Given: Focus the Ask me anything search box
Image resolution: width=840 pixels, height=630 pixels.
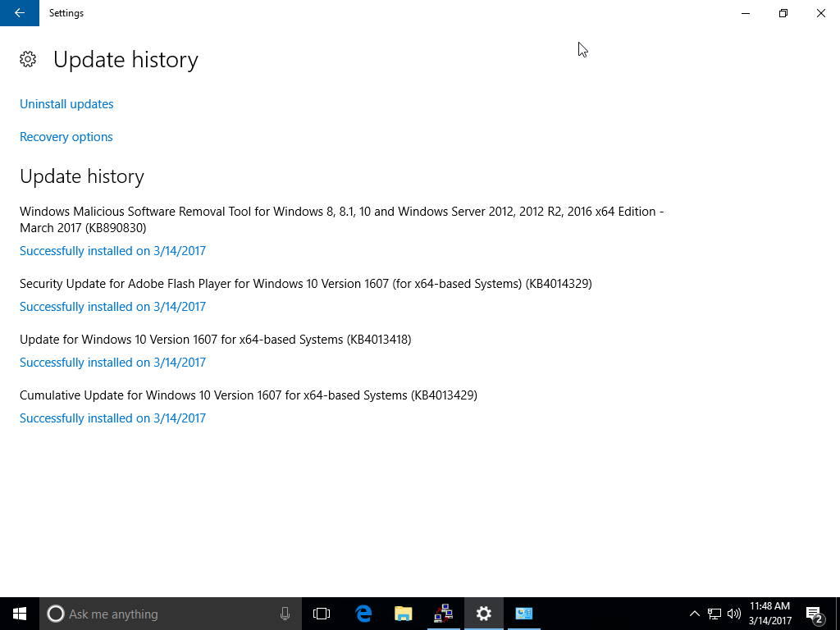Looking at the screenshot, I should point(171,614).
